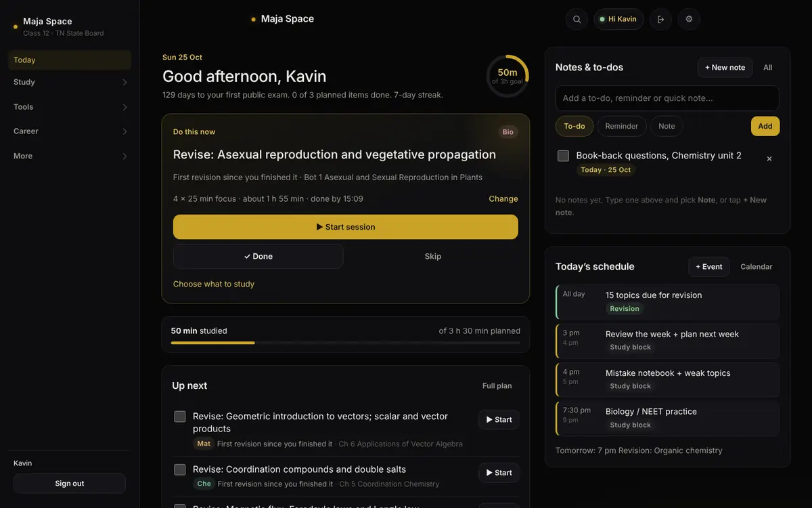
Task: Click Tomorrow: 7 pm Revision: Organic chemistry
Action: tap(639, 450)
